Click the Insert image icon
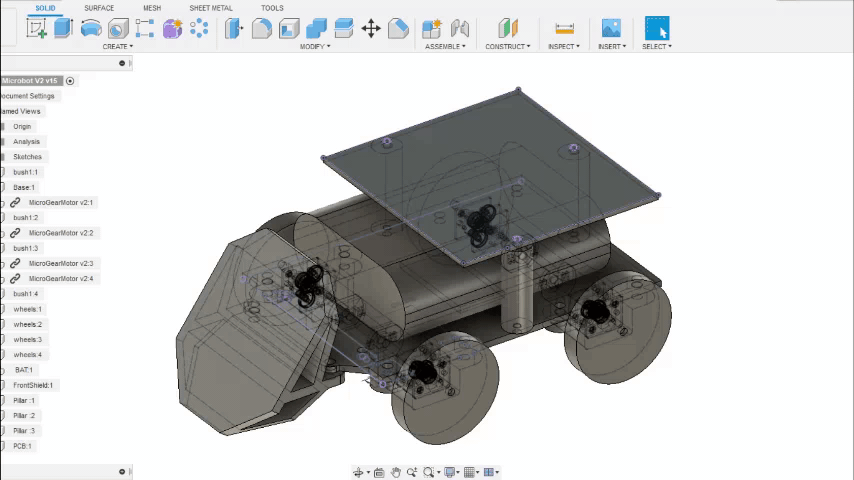 (x=611, y=28)
